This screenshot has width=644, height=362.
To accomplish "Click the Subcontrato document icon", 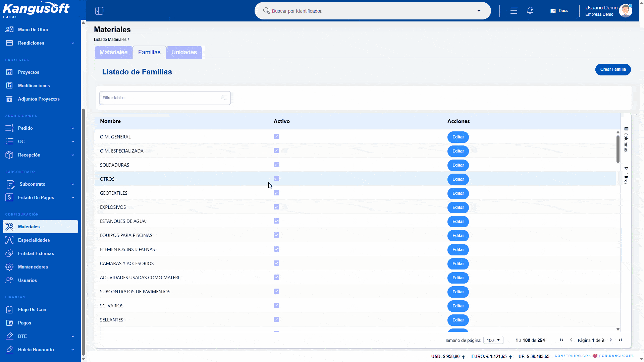I will tap(10, 184).
